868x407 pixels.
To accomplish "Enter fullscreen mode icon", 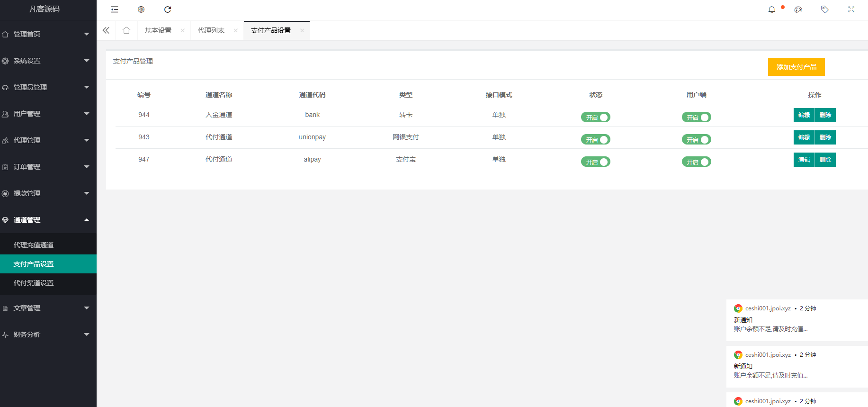I will click(x=851, y=9).
